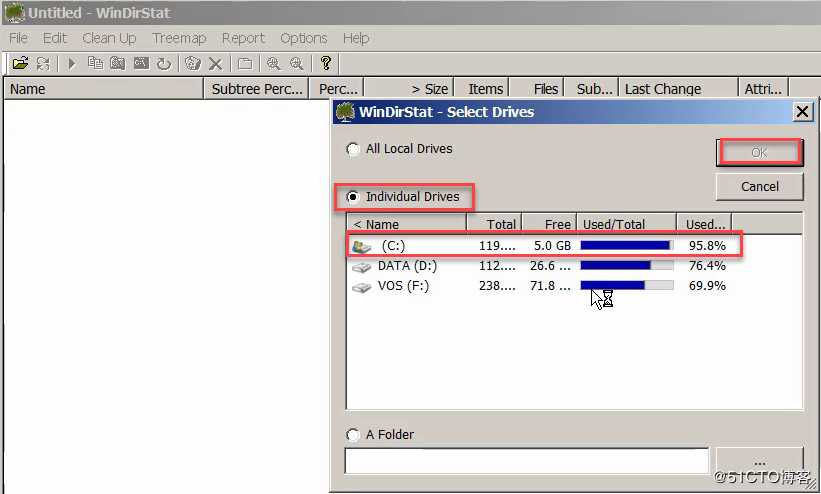
Task: Open the File menu
Action: click(18, 38)
